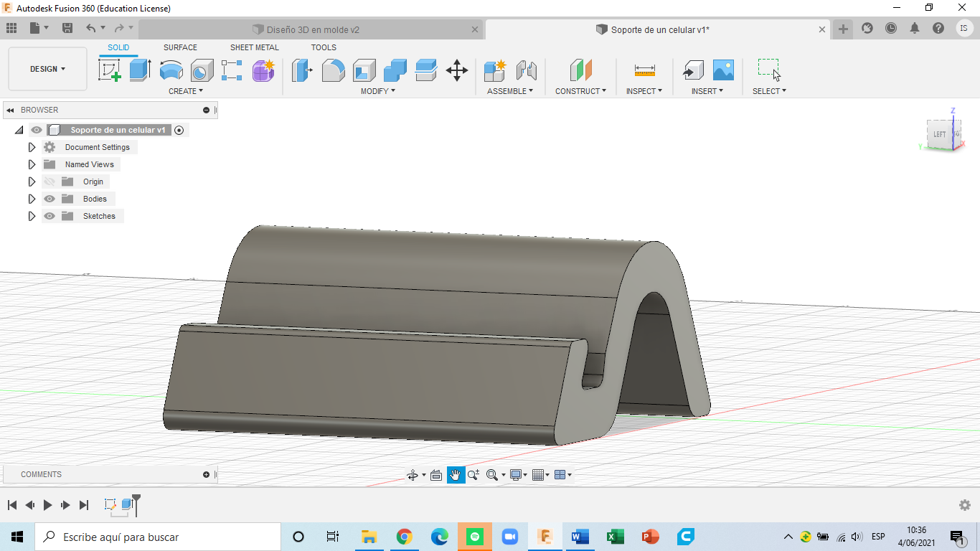Viewport: 980px width, 551px height.
Task: Select the Create Sketch tool
Action: point(109,70)
